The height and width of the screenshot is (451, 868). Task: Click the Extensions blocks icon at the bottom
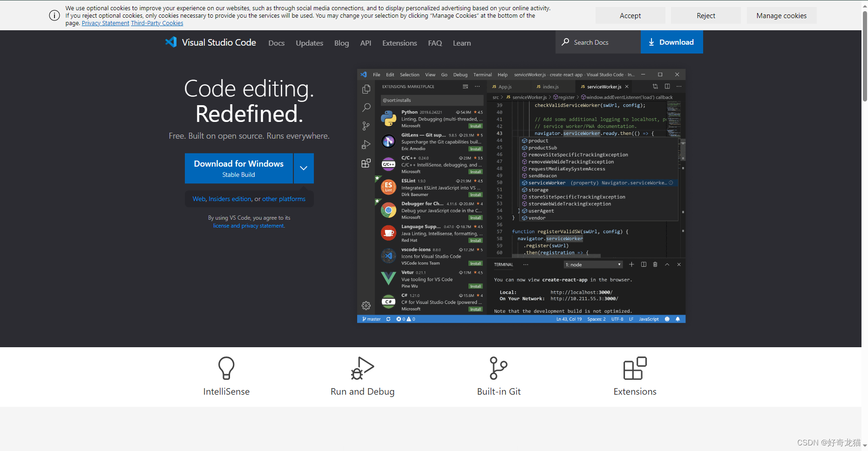[x=635, y=368]
